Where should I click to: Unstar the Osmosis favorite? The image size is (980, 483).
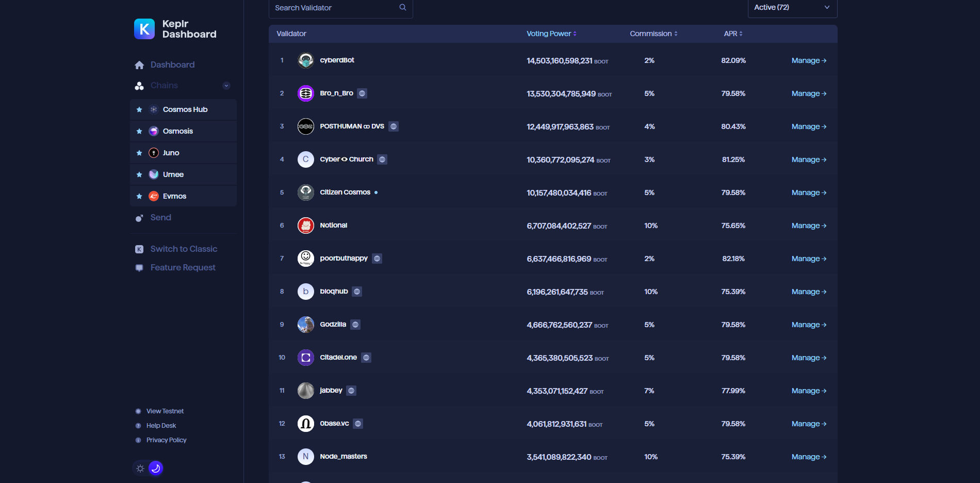(x=139, y=131)
